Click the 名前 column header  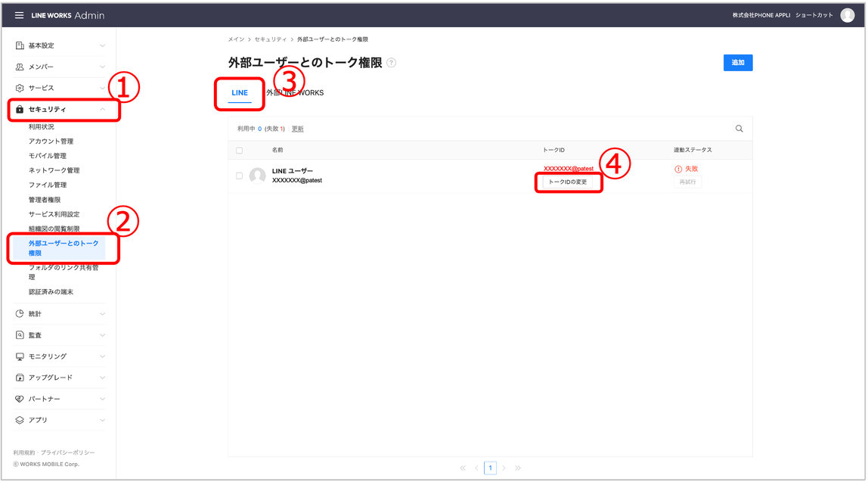[277, 150]
